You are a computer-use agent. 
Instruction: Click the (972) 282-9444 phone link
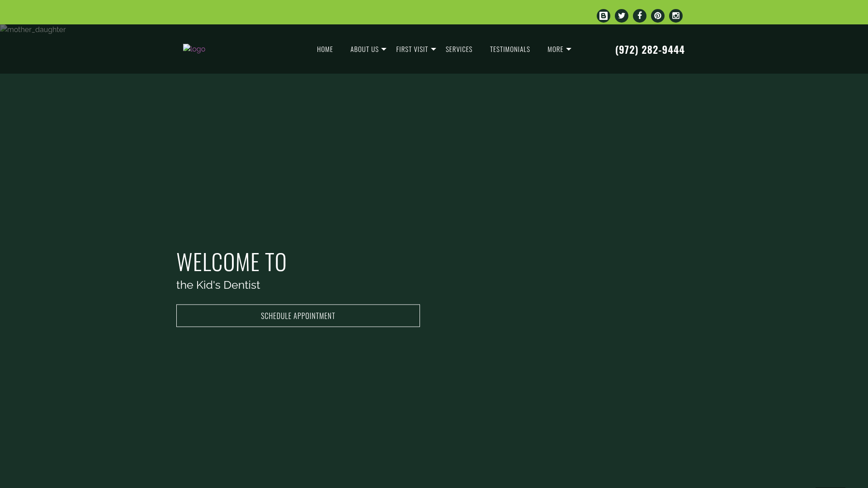point(650,49)
